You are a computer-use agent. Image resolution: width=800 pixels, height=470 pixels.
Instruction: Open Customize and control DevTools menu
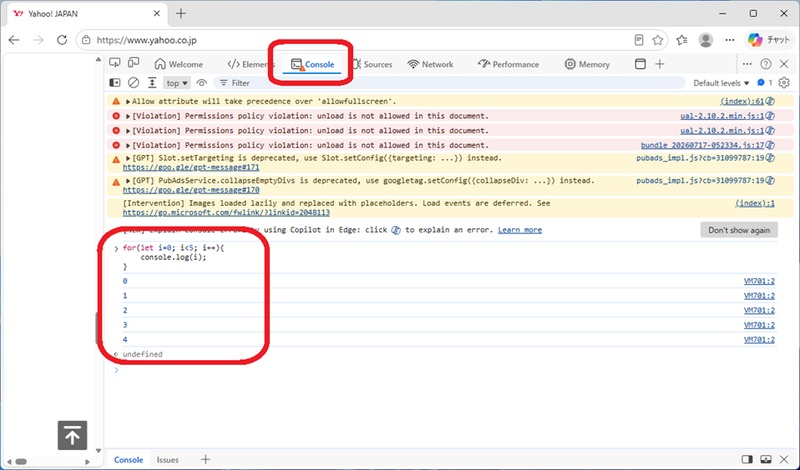[x=747, y=64]
